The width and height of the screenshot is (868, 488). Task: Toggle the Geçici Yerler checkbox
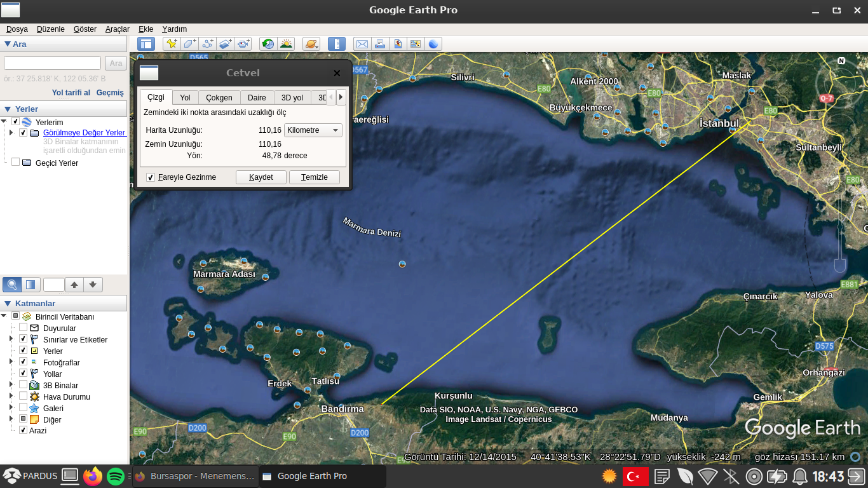pos(15,162)
